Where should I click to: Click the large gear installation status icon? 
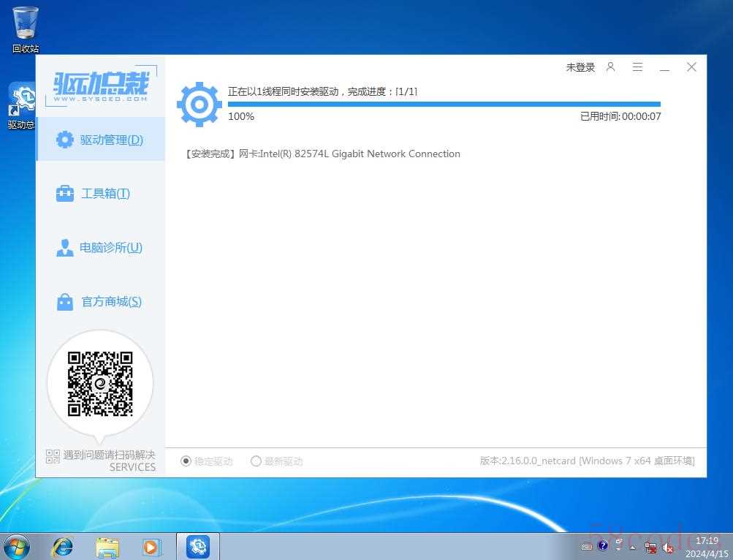pos(199,105)
